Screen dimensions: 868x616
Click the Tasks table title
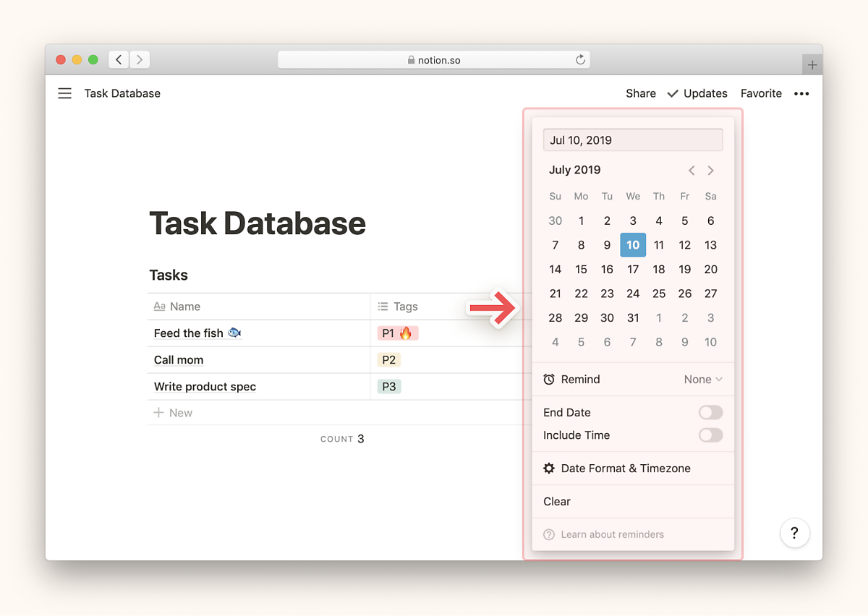click(169, 275)
